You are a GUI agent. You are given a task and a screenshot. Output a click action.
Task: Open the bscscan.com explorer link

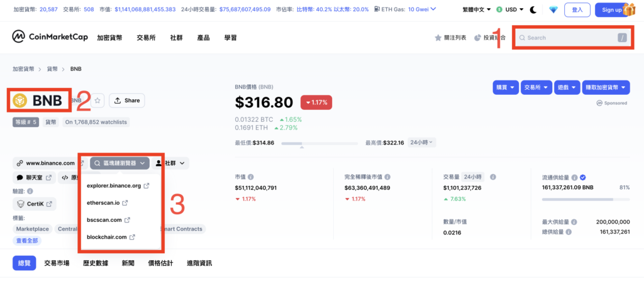[x=104, y=220]
